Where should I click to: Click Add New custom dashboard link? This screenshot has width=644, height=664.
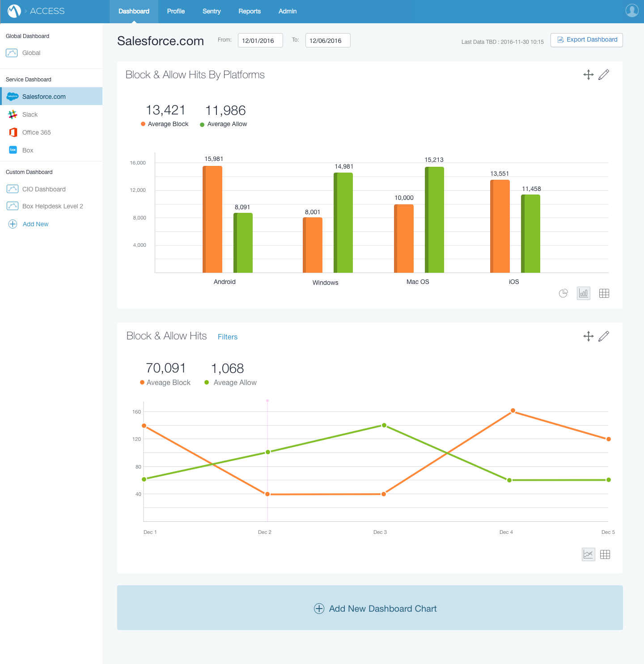tap(35, 224)
